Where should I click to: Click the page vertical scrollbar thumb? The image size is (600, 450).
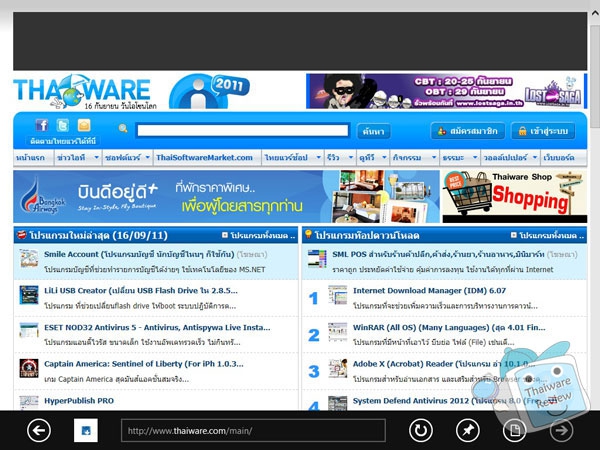[x=595, y=77]
